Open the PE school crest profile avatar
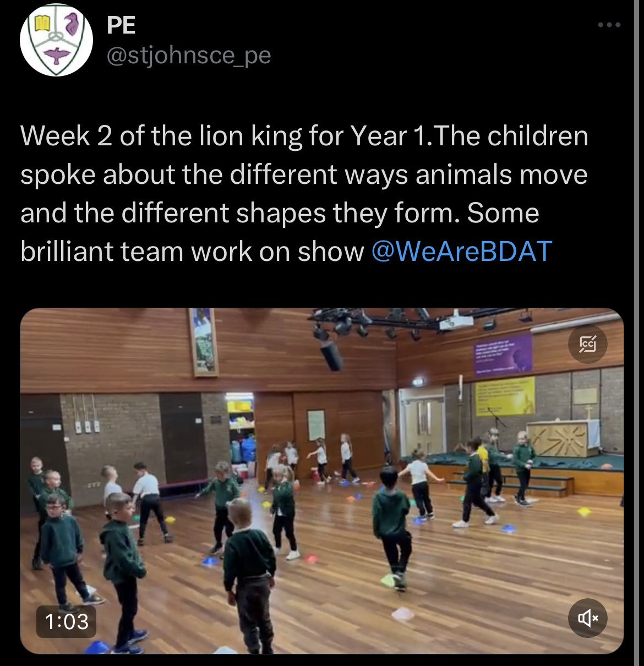644x666 pixels. click(56, 40)
